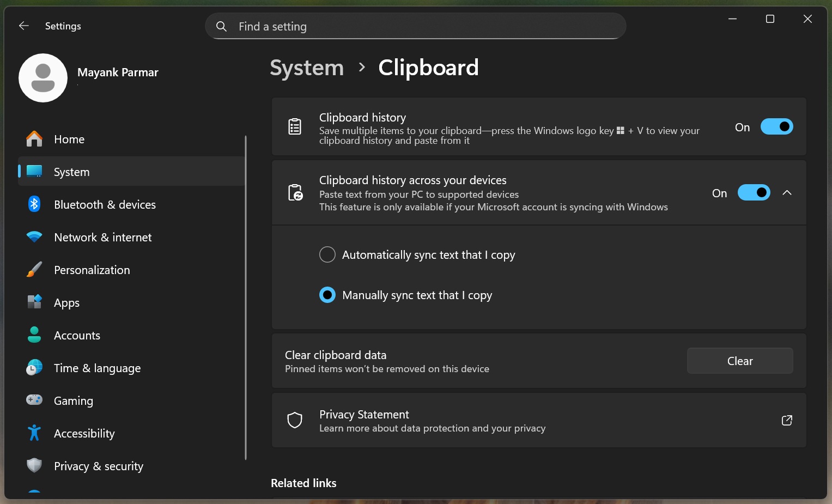Screen dimensions: 832x504
Task: Open Accessibility settings
Action: (x=34, y=433)
